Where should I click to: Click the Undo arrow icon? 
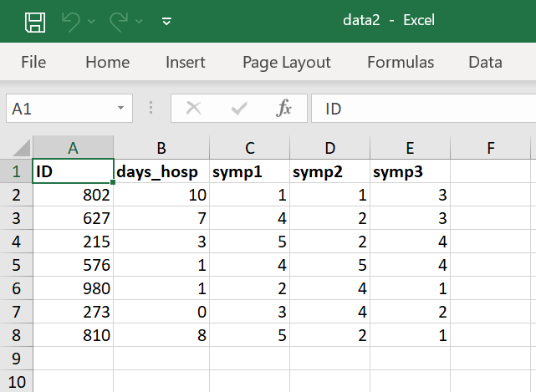pyautogui.click(x=70, y=21)
